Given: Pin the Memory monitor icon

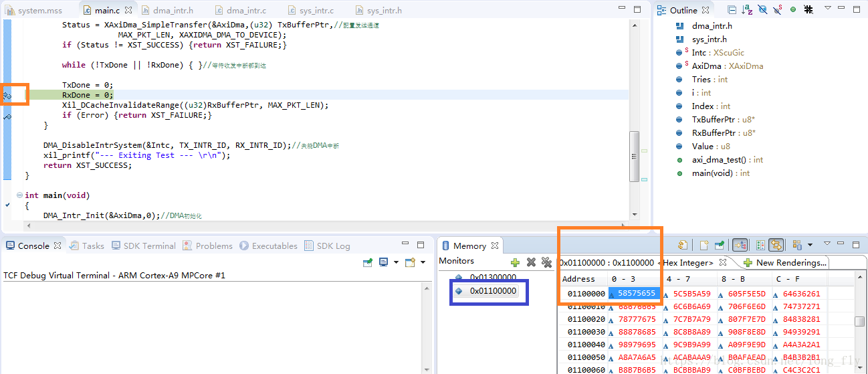Looking at the screenshot, I should point(719,246).
